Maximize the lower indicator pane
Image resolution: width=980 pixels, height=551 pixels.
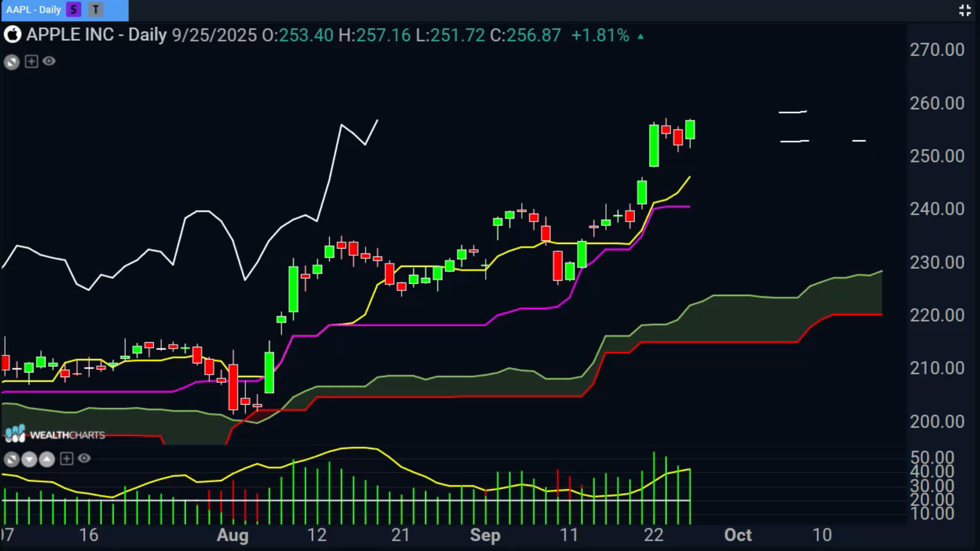12,460
